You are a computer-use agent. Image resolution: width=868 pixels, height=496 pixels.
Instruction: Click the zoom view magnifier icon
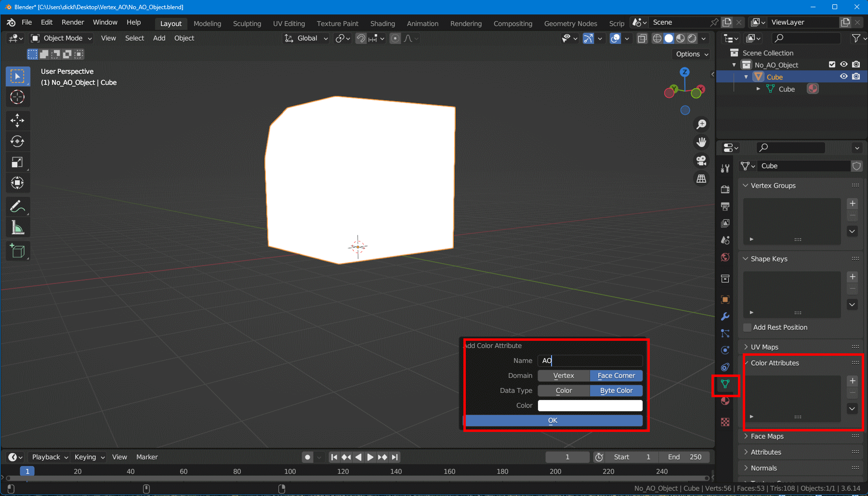pos(701,124)
